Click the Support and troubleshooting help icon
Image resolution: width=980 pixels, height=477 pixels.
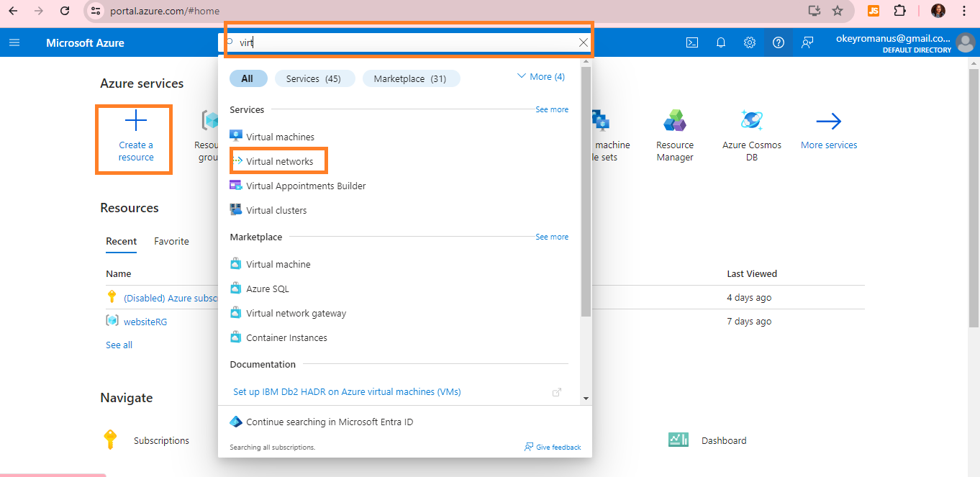[778, 42]
